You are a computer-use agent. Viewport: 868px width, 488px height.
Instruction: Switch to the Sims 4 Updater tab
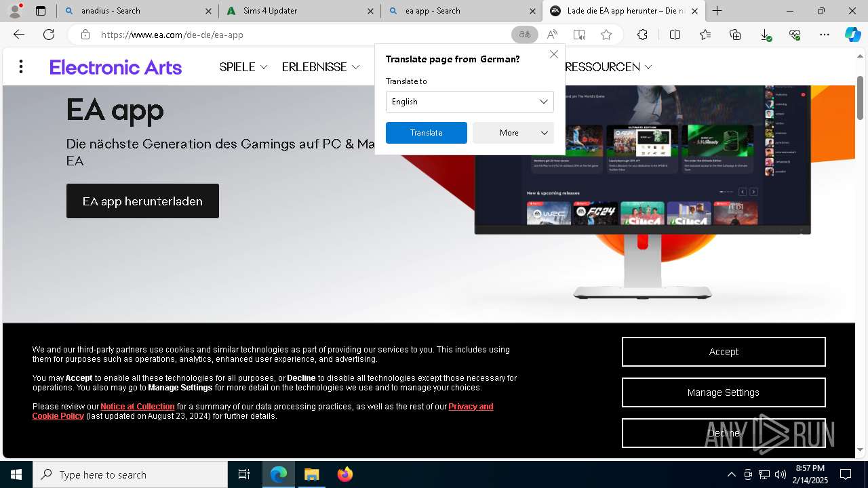coord(300,11)
